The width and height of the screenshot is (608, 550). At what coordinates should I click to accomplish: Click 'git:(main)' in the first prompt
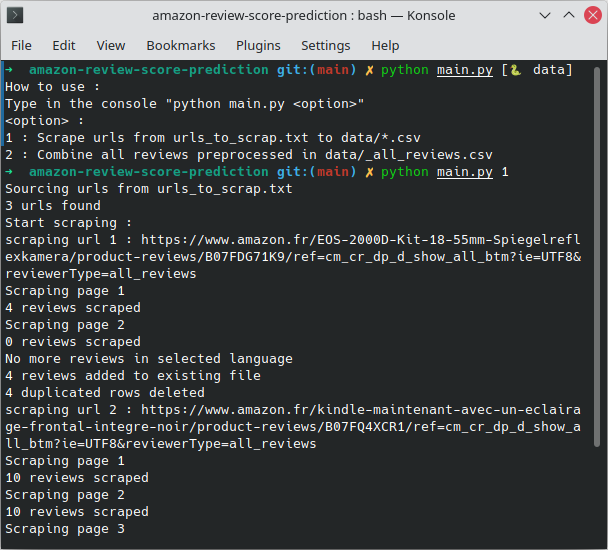316,70
